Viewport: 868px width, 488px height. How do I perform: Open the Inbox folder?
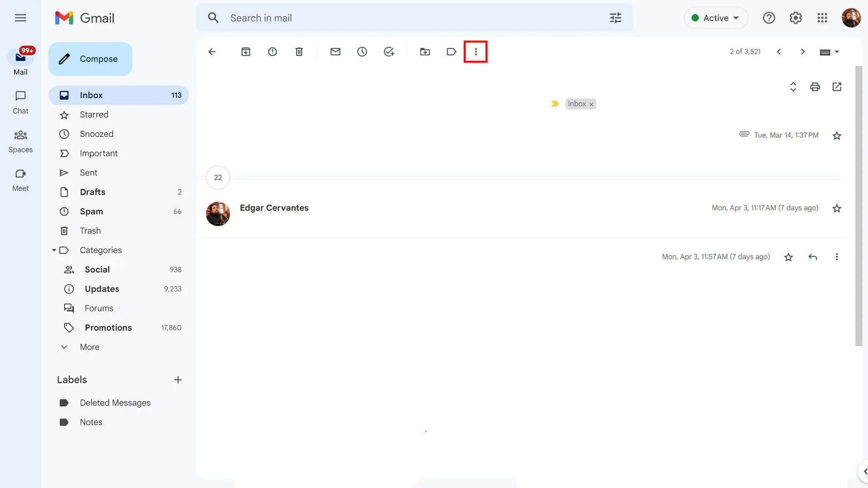[118, 95]
